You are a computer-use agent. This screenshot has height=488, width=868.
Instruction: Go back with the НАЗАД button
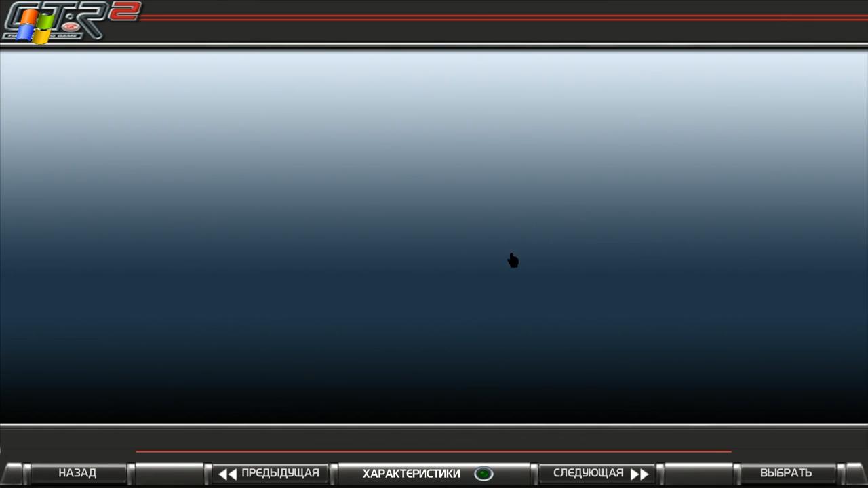(x=77, y=473)
